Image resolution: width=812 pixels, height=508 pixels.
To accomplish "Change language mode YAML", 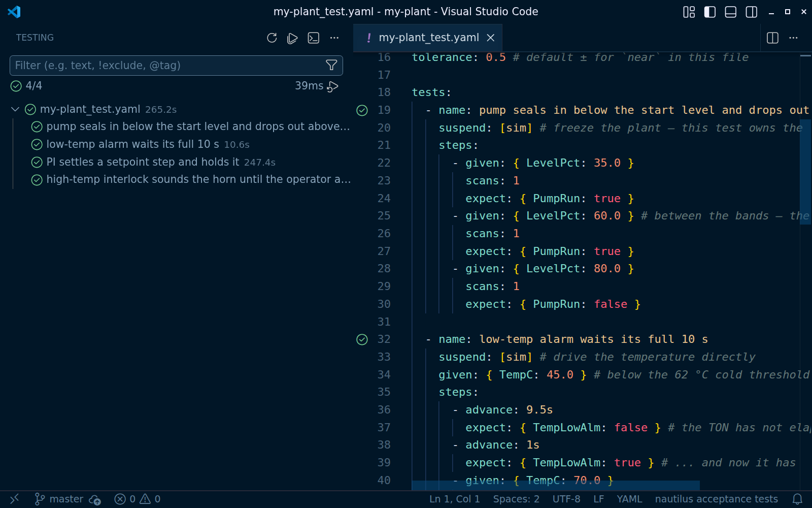I will [x=629, y=499].
